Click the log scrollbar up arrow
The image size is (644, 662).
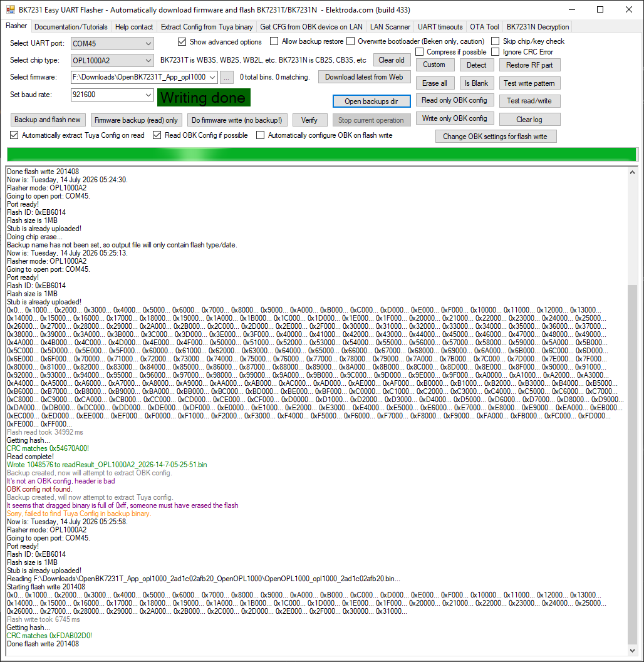click(632, 172)
